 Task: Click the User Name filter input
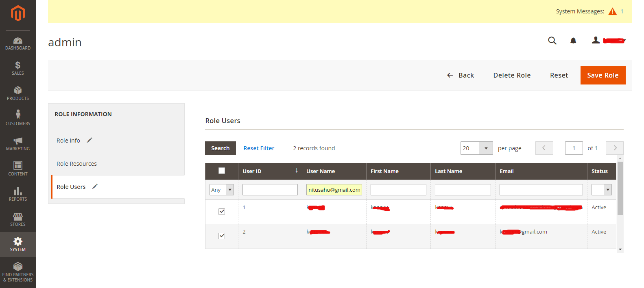[x=334, y=190]
